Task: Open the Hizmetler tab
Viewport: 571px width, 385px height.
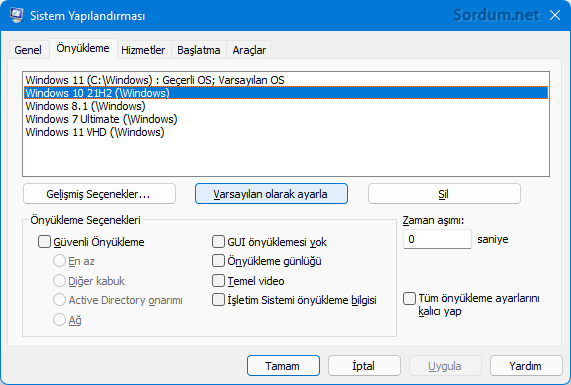Action: tap(143, 50)
